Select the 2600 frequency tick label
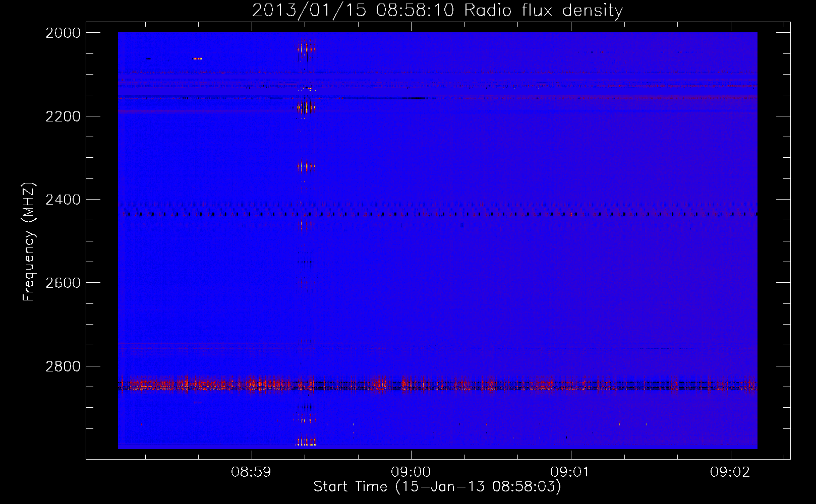The width and height of the screenshot is (816, 504). 63,283
